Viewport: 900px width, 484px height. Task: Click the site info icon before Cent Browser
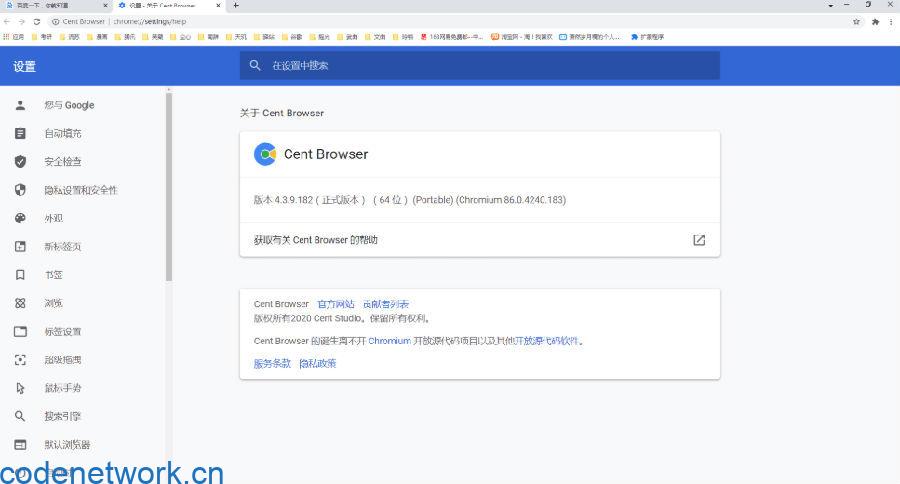click(x=55, y=21)
